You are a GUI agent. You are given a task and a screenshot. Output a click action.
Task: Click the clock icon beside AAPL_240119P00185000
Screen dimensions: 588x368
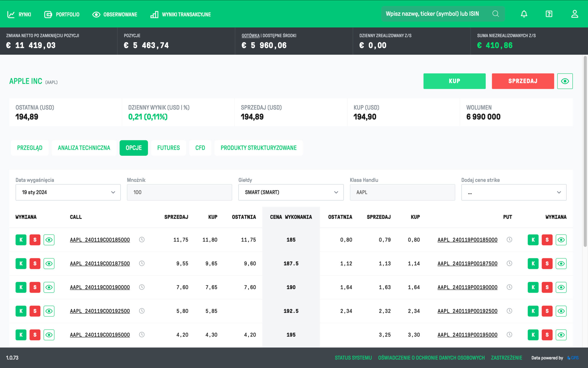click(509, 240)
